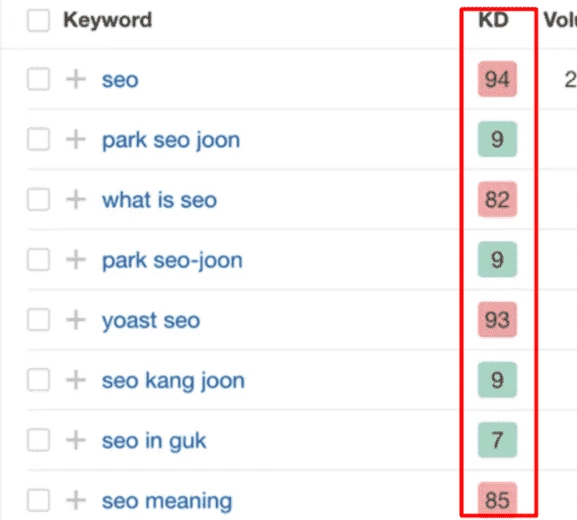
Task: Click the plus icon beside 'seo'
Action: tap(76, 79)
